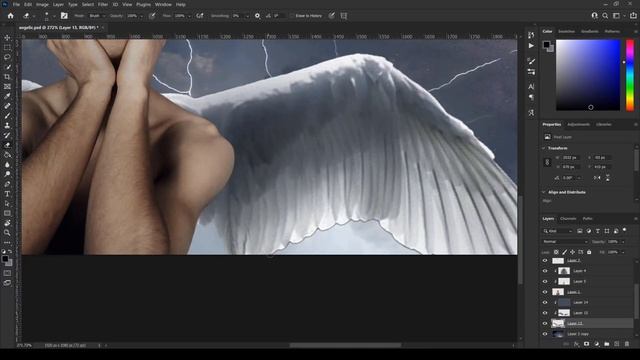Delete layer with trash icon

[x=627, y=344]
